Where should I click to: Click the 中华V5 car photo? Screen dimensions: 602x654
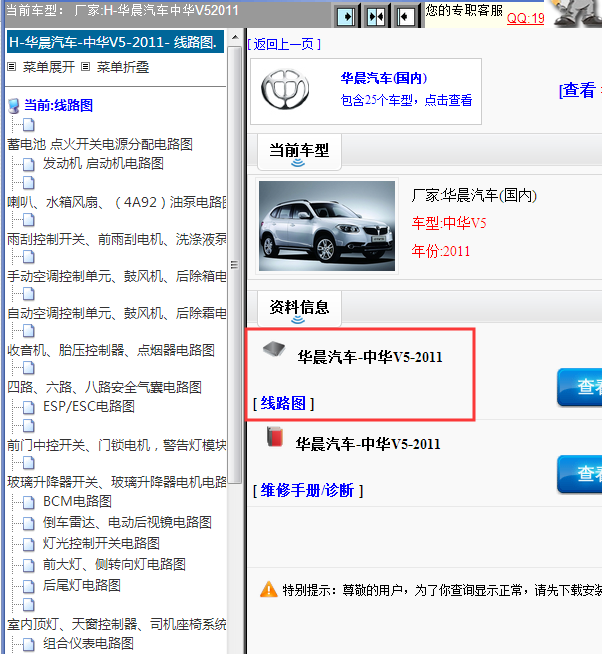click(327, 226)
